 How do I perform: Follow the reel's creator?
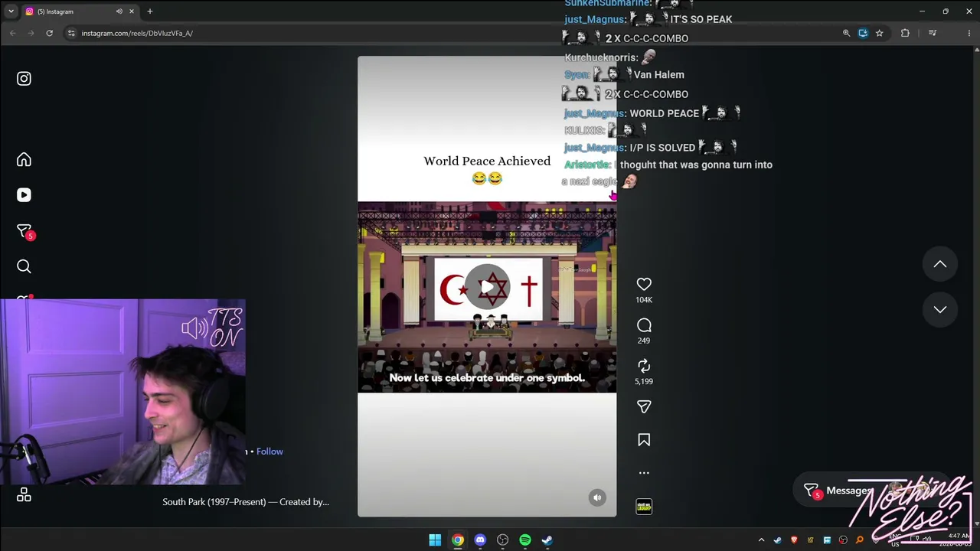[x=269, y=452]
